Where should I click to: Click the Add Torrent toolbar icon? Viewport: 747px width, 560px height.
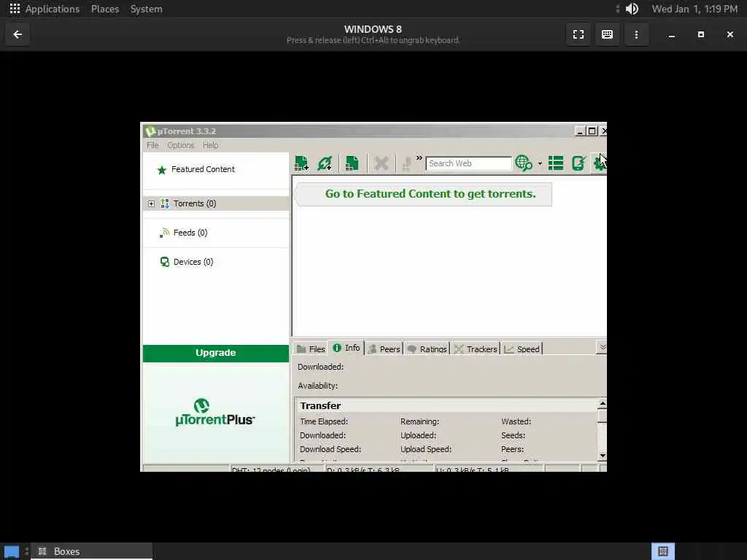[301, 163]
